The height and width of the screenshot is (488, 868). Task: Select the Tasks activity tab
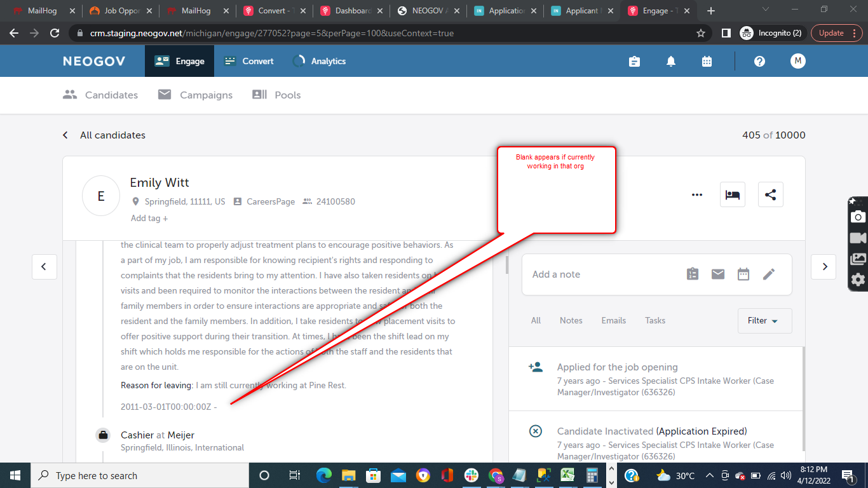click(654, 321)
